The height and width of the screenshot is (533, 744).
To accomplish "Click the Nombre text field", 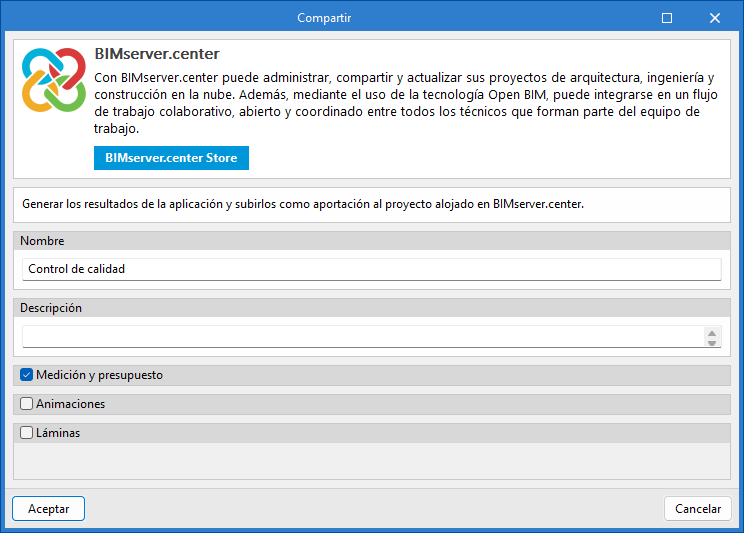I will 371,269.
